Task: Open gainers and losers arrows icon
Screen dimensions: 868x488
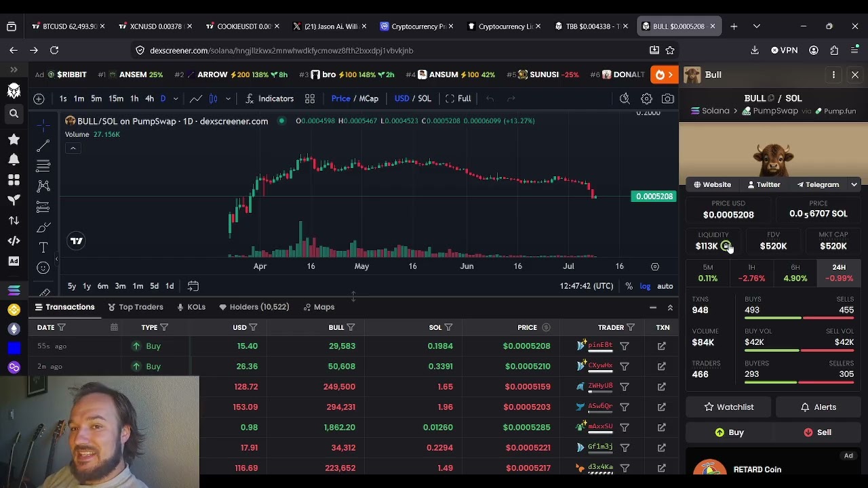Action: (x=14, y=220)
